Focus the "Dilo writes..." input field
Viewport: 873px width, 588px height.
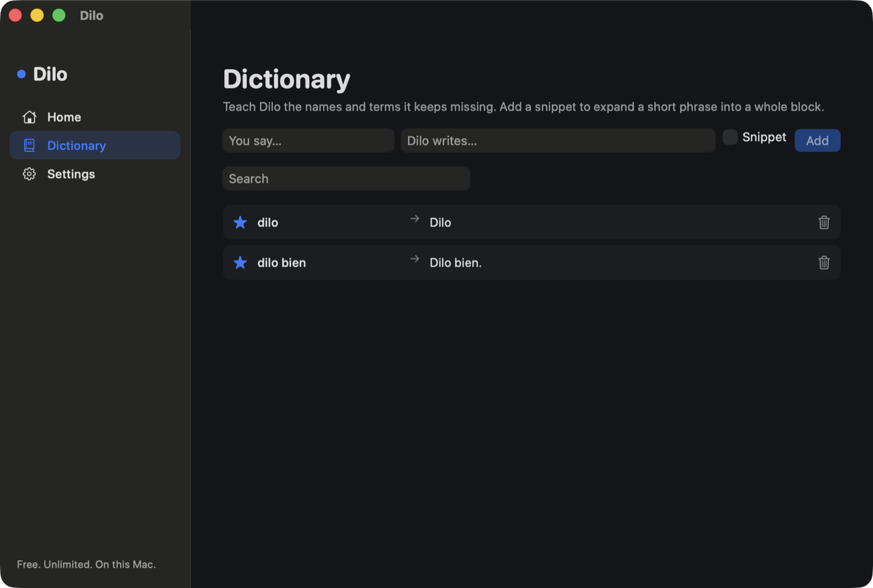558,141
